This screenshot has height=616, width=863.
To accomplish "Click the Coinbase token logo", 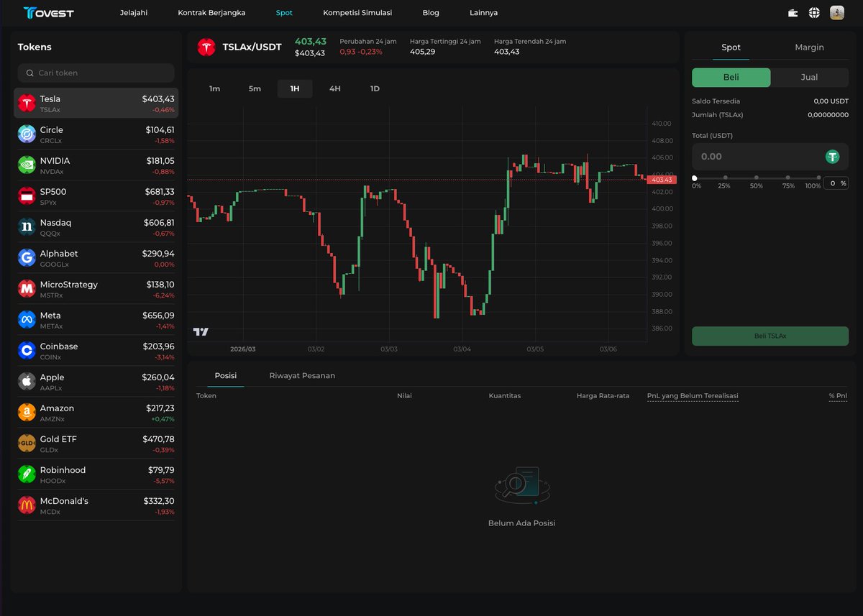I will (x=27, y=351).
